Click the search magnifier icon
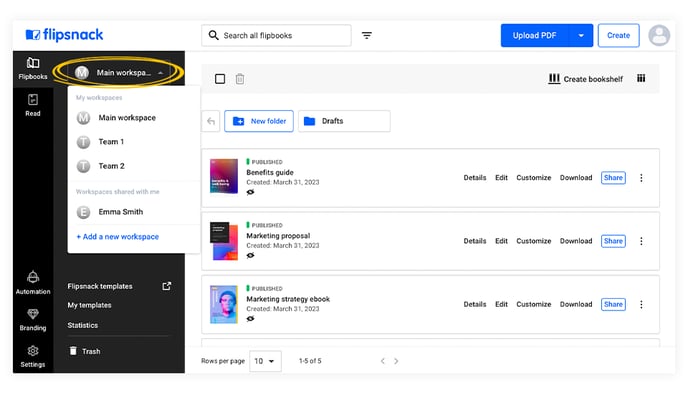The width and height of the screenshot is (688, 394). pyautogui.click(x=213, y=35)
